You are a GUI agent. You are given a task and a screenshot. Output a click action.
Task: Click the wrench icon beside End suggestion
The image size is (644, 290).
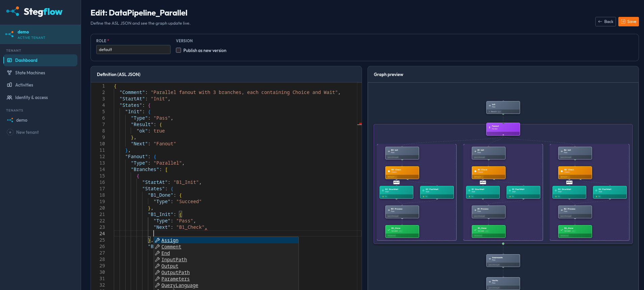pyautogui.click(x=157, y=253)
